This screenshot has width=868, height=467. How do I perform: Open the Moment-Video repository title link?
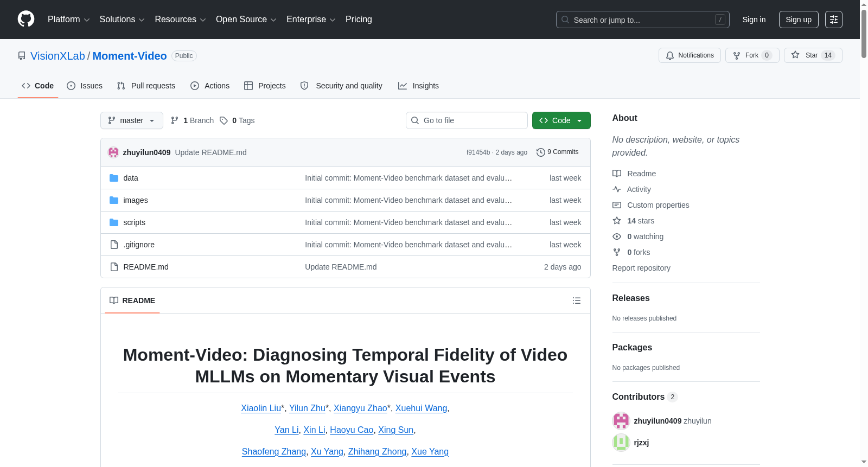pos(130,56)
